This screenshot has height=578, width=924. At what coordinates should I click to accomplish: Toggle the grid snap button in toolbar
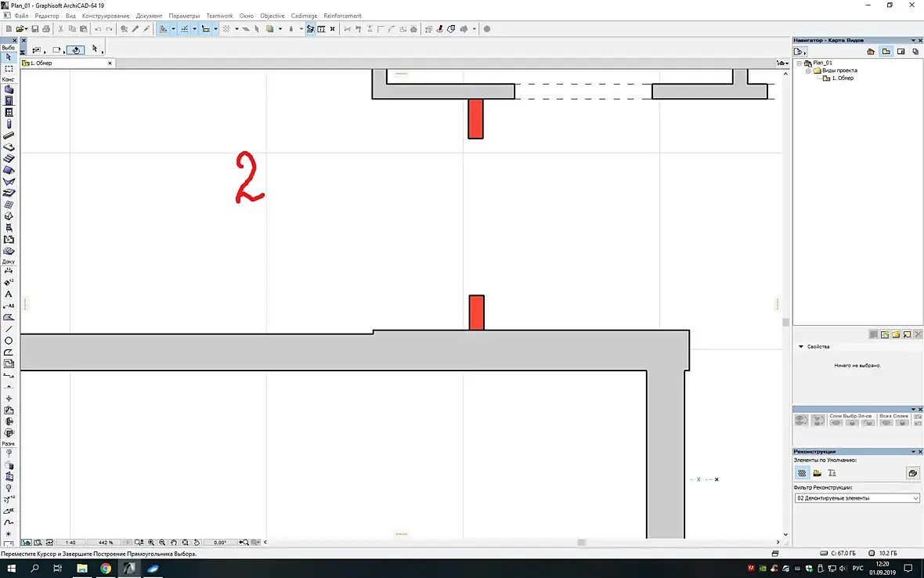tap(226, 29)
